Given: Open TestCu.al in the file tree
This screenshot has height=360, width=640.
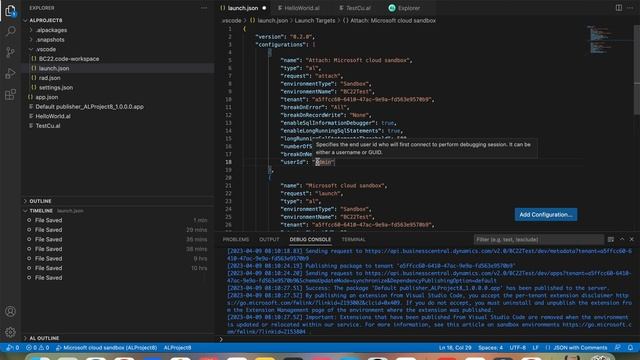Looking at the screenshot, I should pyautogui.click(x=48, y=126).
